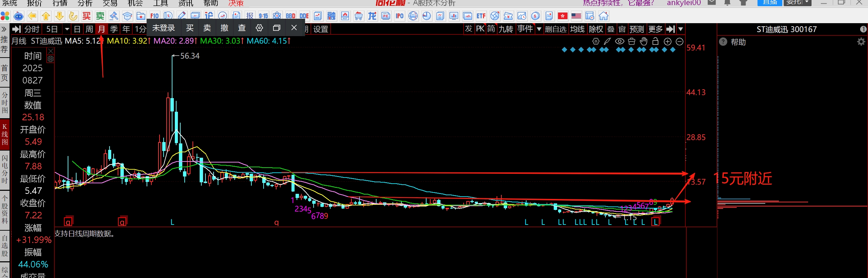Viewport: 868px width, 278px height.
Task: Toggle the eye visibility icon above chart
Action: tap(620, 42)
